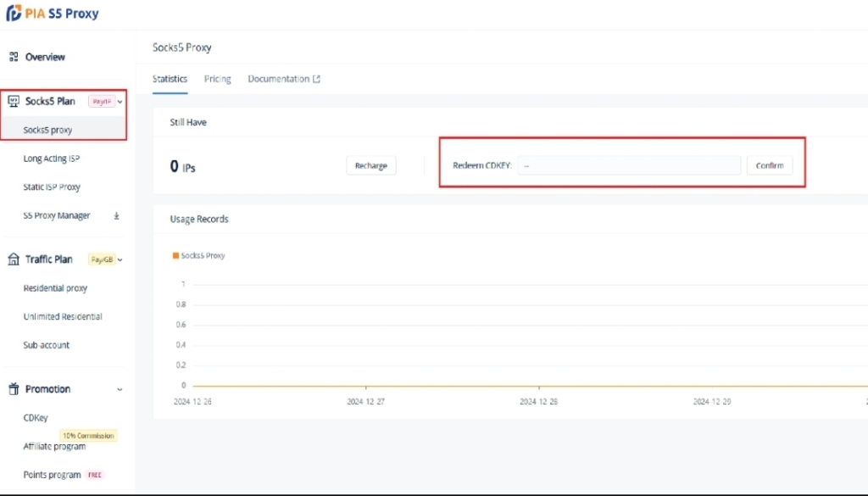
Task: Select Socks5 proxy in the sidebar
Action: (47, 130)
